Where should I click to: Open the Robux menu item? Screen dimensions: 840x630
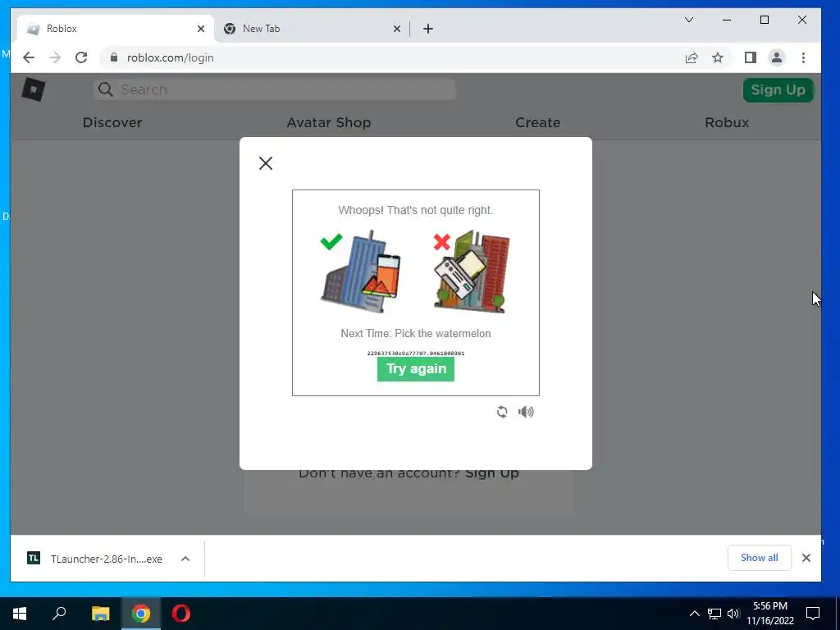click(x=727, y=123)
